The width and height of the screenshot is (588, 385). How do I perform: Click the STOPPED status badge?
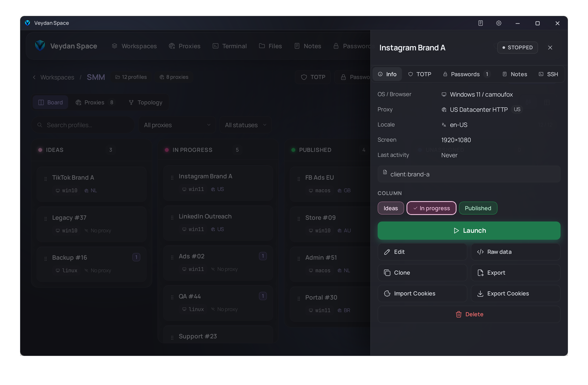point(517,47)
